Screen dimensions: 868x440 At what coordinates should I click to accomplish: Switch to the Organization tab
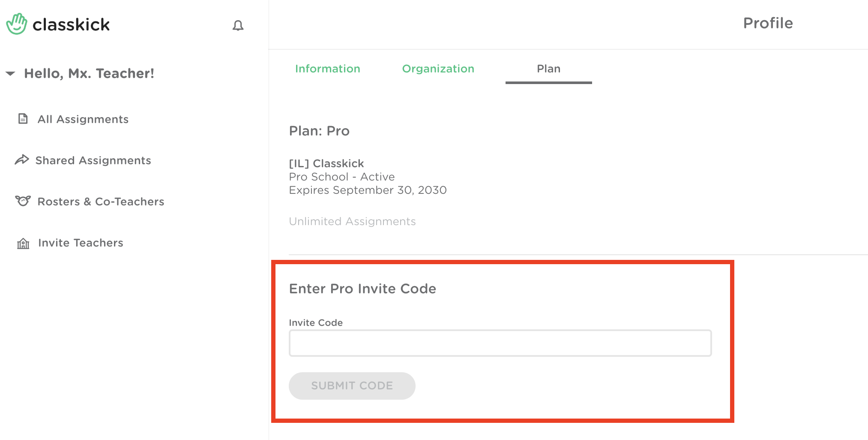point(438,69)
